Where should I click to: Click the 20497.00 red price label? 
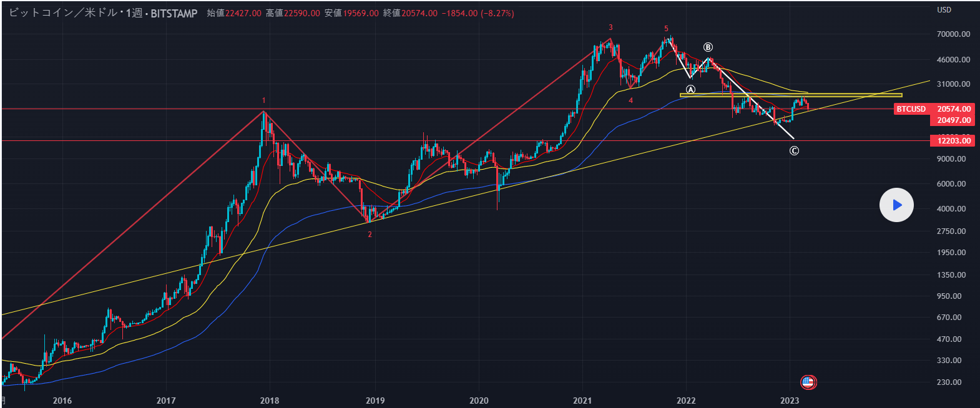[954, 120]
